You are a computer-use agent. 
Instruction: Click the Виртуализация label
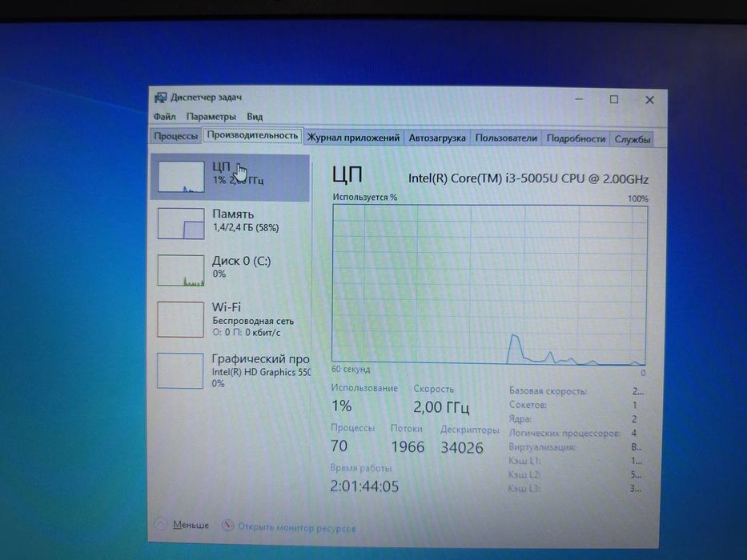click(x=542, y=447)
